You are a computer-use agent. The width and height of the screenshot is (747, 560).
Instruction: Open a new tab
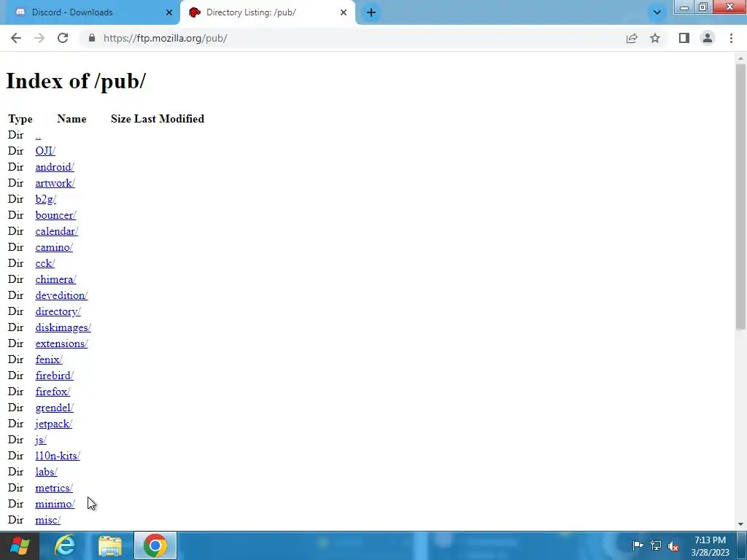pos(371,12)
